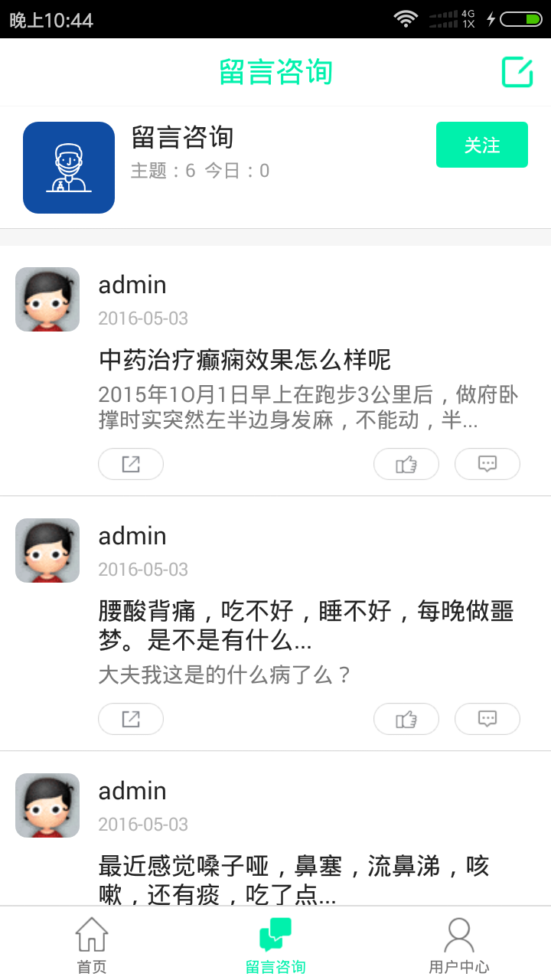Like the 腰酸背痛 post

click(406, 719)
